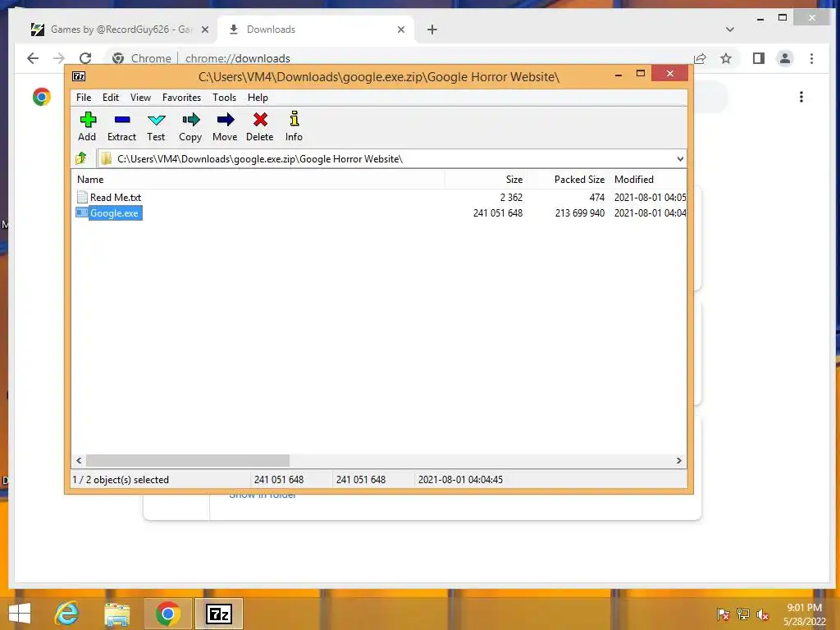
Task: Click the red Delete toolbar icon
Action: pyautogui.click(x=260, y=120)
